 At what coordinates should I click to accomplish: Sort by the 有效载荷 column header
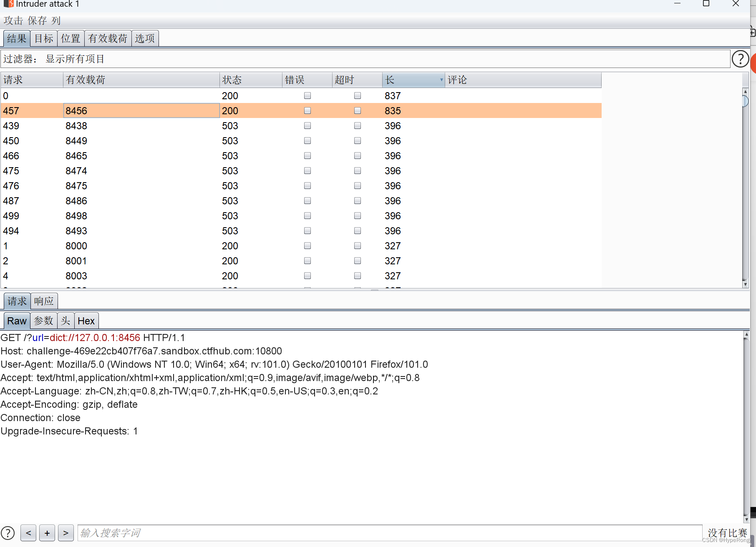(141, 80)
